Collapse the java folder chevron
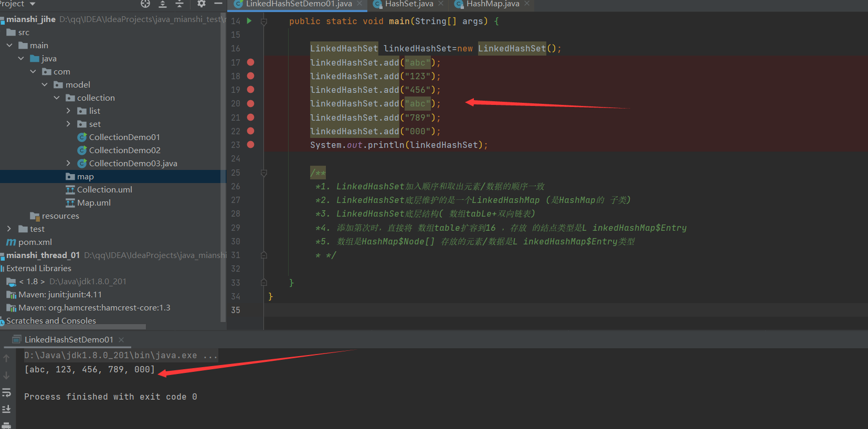Screen dimensions: 868x429 (21, 59)
